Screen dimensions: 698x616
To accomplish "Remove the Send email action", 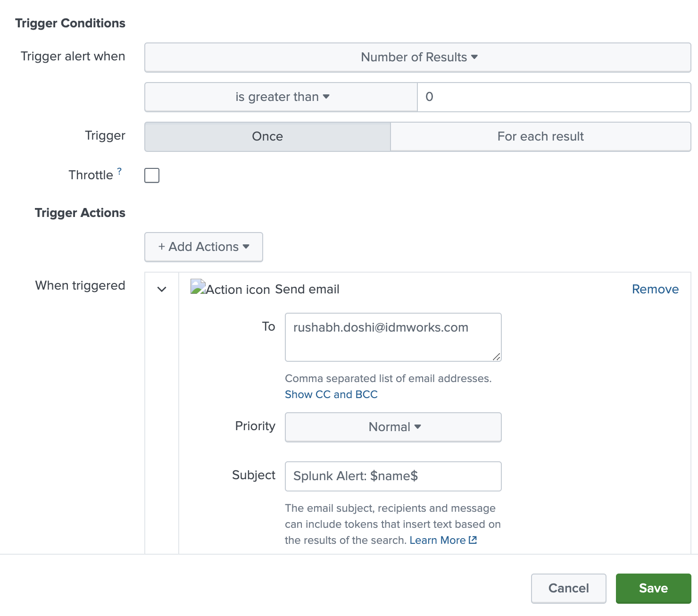I will (x=655, y=289).
